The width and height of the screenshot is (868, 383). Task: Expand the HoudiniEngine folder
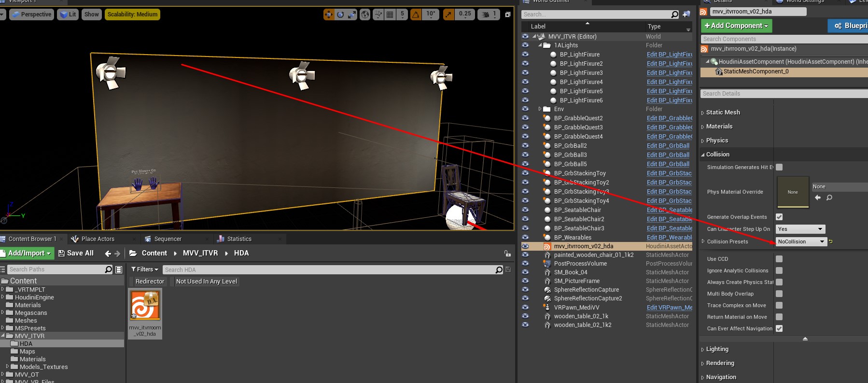point(2,298)
